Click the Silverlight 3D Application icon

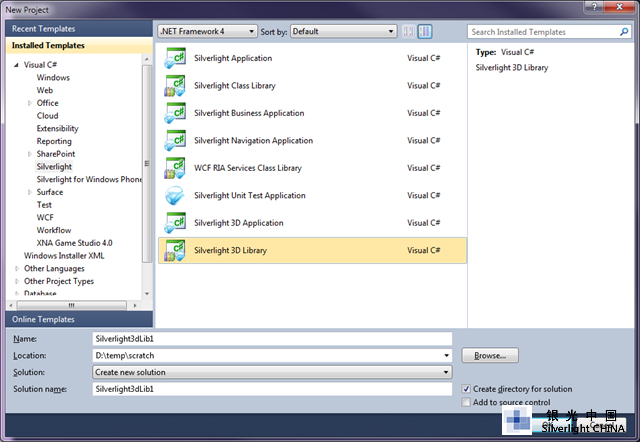(x=175, y=223)
